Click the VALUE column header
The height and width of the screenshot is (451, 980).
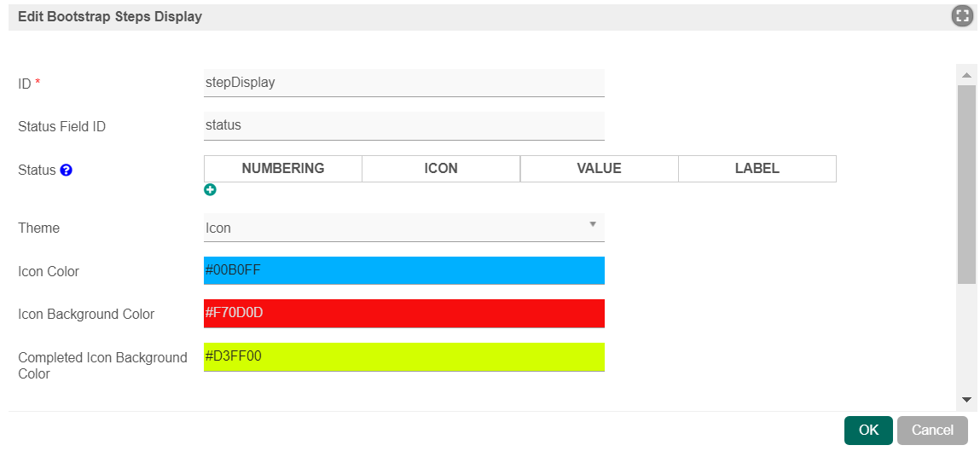[x=600, y=169]
